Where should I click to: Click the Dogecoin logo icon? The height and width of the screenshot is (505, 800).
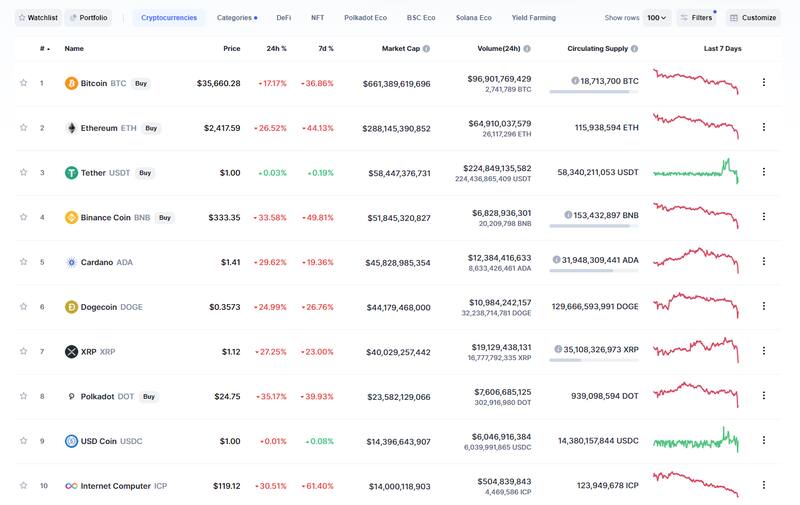71,307
